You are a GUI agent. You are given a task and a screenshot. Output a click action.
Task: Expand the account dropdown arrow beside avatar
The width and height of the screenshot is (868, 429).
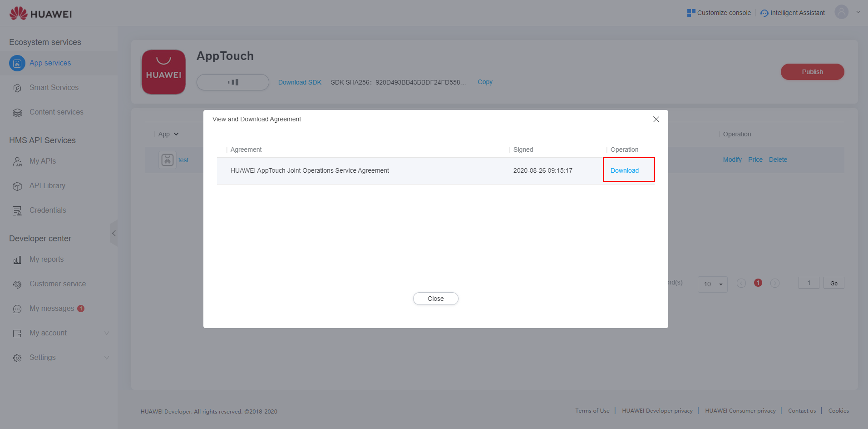858,12
